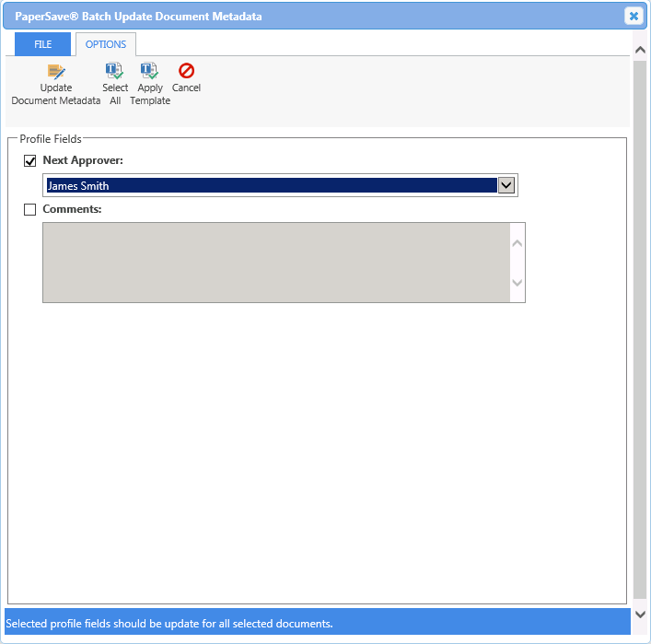Click the Comments box scroll up arrow
Image resolution: width=651 pixels, height=644 pixels.
517,243
